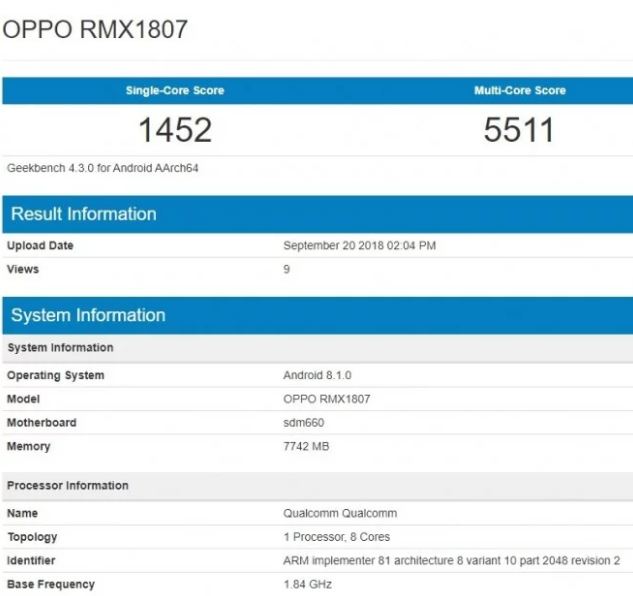Select the Android 8.1.0 value

click(x=317, y=375)
